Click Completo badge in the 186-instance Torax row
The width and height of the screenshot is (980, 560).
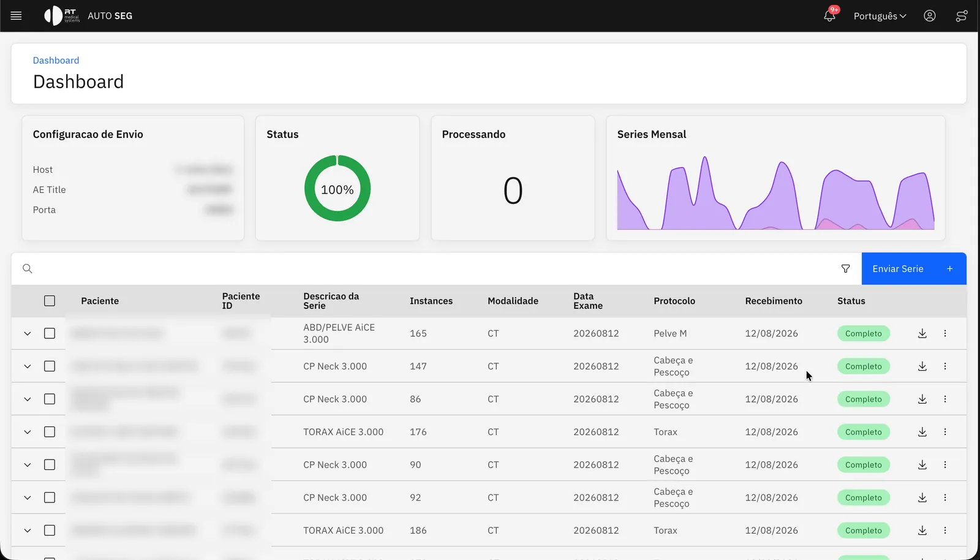864,531
